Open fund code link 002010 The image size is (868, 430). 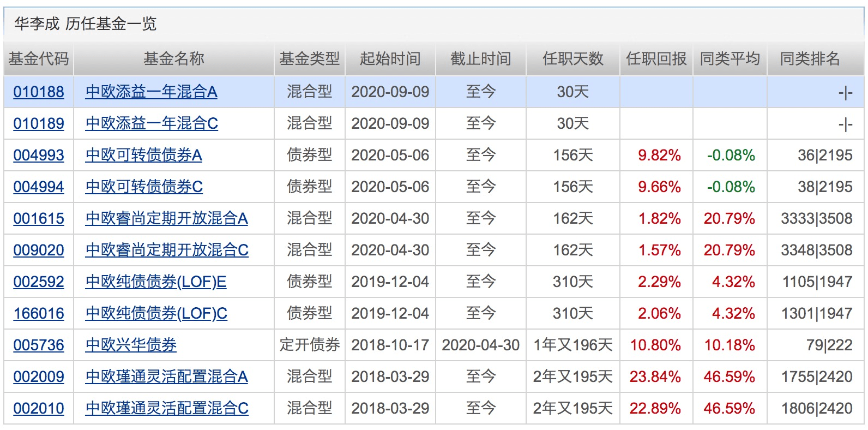click(39, 408)
